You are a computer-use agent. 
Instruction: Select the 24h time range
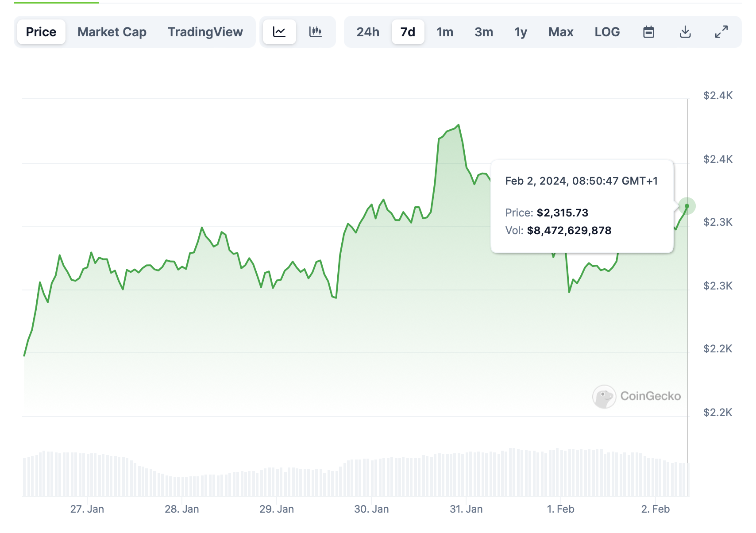coord(368,32)
